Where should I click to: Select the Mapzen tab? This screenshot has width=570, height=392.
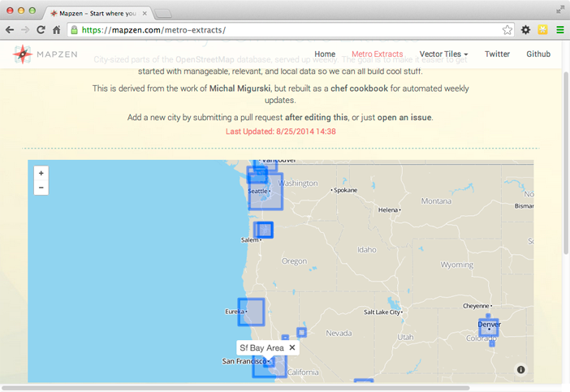coord(97,14)
